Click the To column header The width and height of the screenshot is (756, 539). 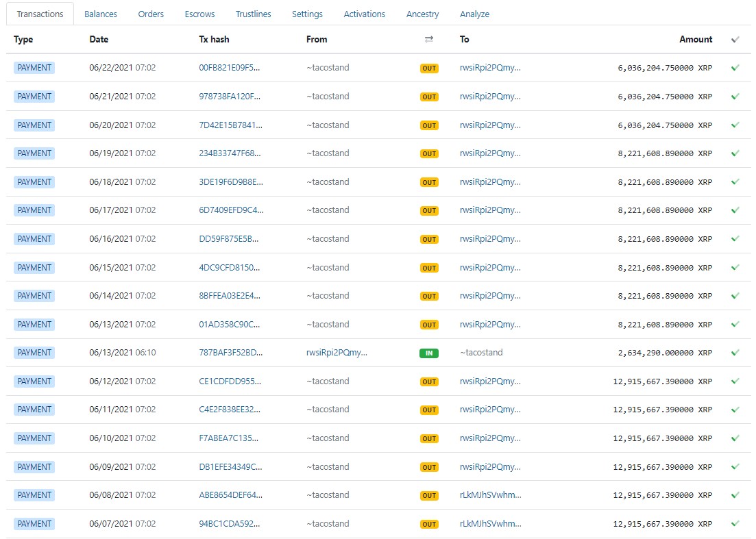[464, 39]
